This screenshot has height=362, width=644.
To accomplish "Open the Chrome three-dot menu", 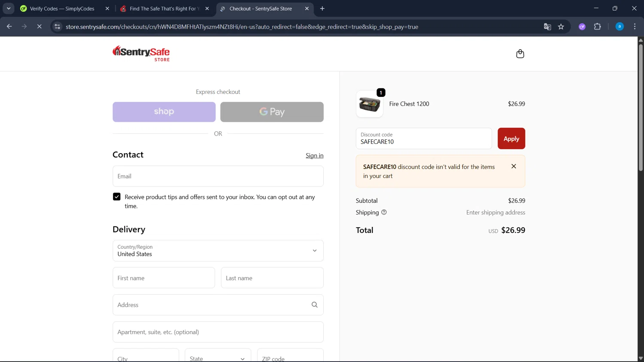I will 635,27.
